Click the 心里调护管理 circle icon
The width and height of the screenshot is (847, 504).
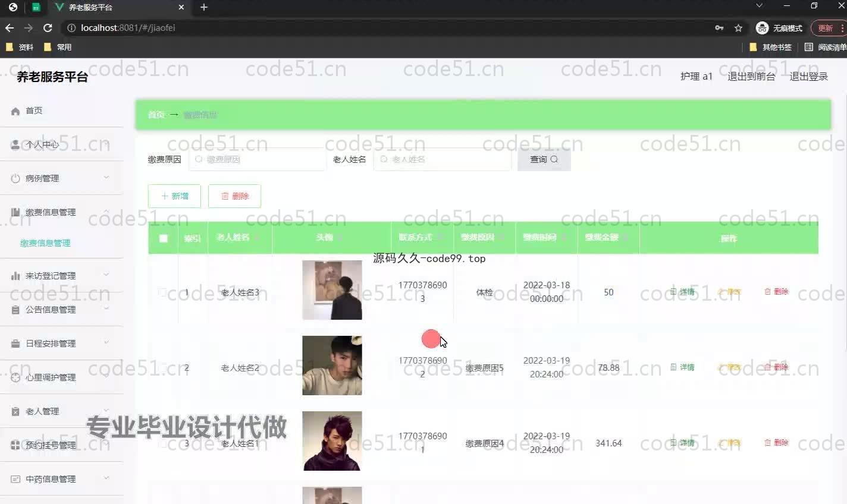(x=15, y=377)
